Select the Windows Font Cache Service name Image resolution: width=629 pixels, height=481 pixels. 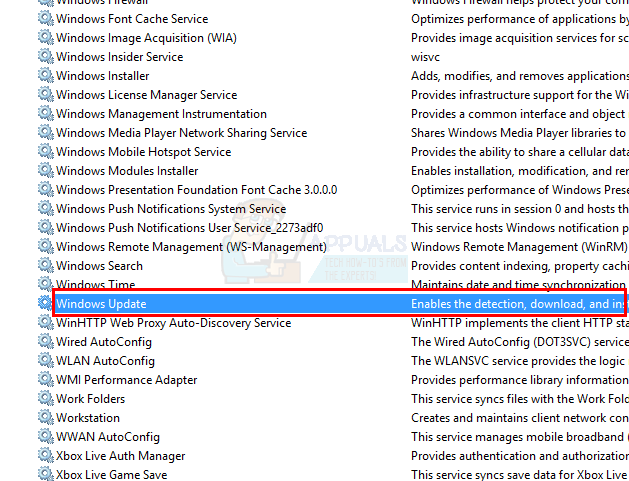(x=132, y=19)
